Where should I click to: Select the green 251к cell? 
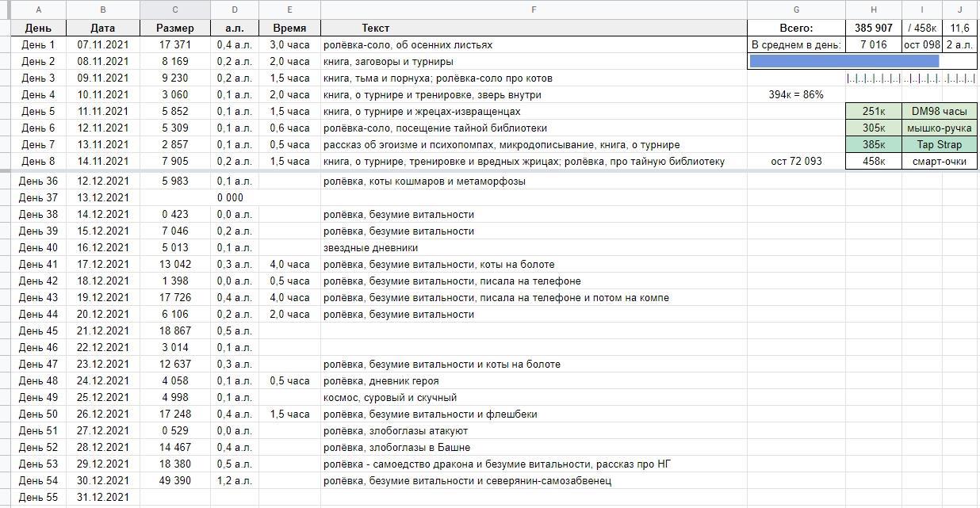pos(873,112)
